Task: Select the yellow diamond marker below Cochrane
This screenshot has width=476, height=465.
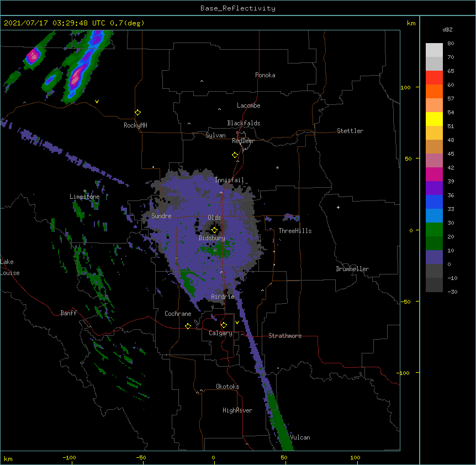Action: (x=188, y=326)
